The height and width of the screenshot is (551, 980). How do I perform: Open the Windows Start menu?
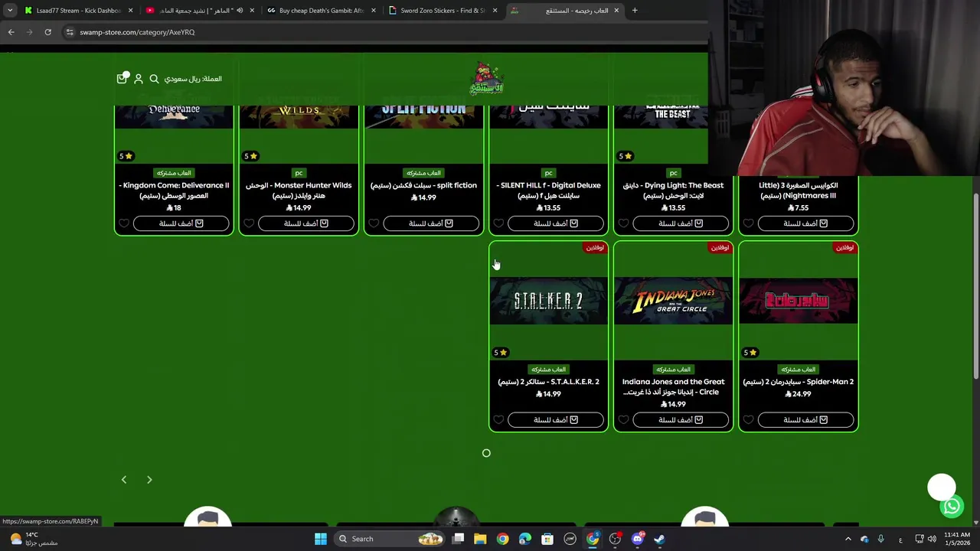[x=321, y=539]
